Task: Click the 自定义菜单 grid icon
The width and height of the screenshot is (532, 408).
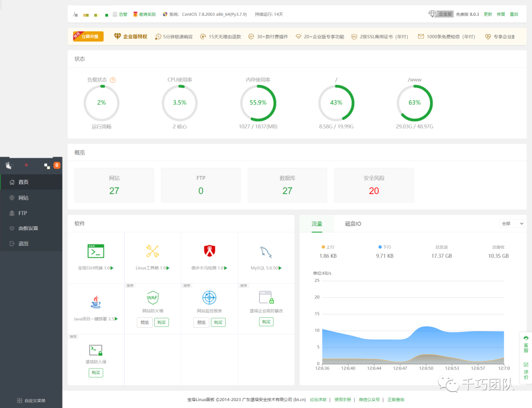Action: click(x=20, y=401)
